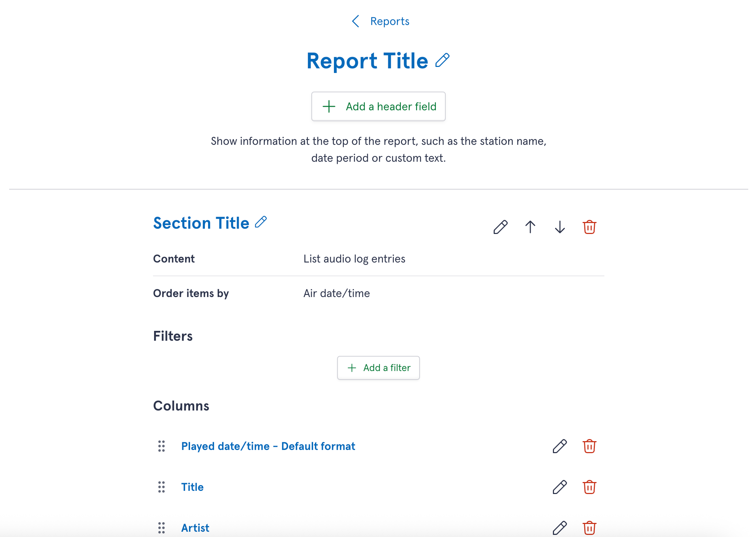Move the section down using the arrow icon
Image resolution: width=756 pixels, height=537 pixels.
(560, 227)
